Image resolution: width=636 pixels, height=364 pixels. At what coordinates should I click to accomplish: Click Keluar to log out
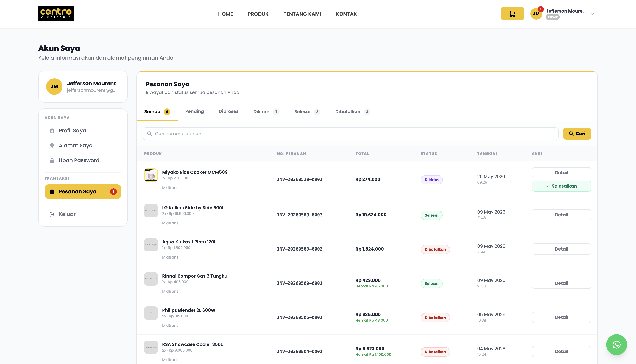(83, 214)
